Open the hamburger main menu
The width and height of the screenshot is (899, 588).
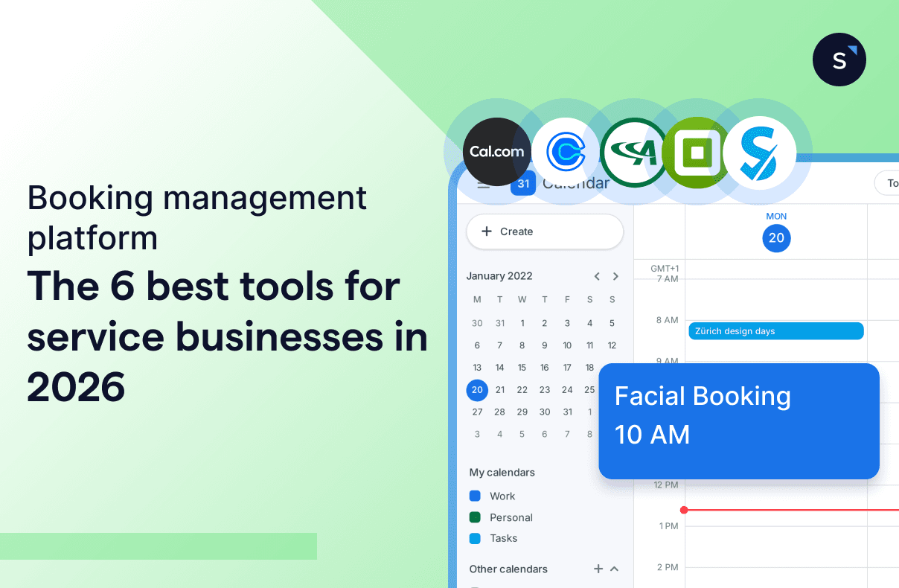(484, 183)
